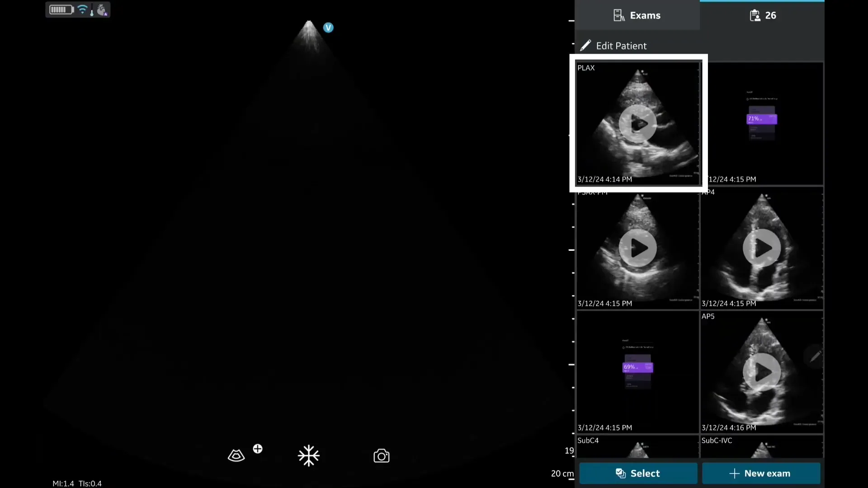The image size is (868, 488).
Task: Open the Exams tab
Action: pos(637,15)
